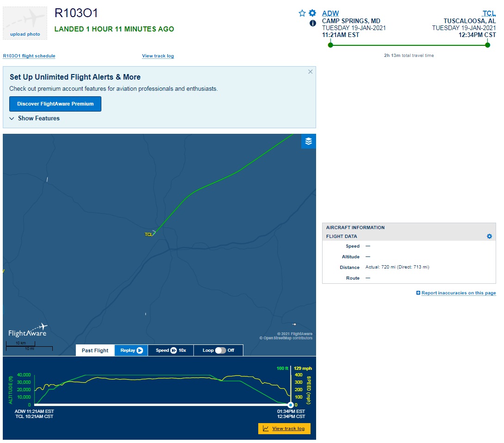Click the info icon near ADW
Viewport: 504px width, 443px height.
tap(313, 23)
